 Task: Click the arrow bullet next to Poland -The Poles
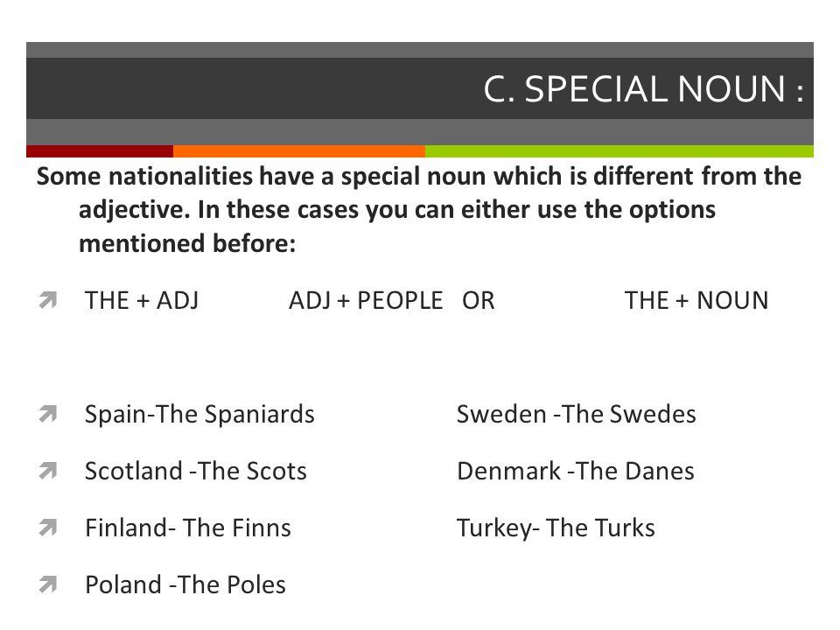click(x=47, y=584)
